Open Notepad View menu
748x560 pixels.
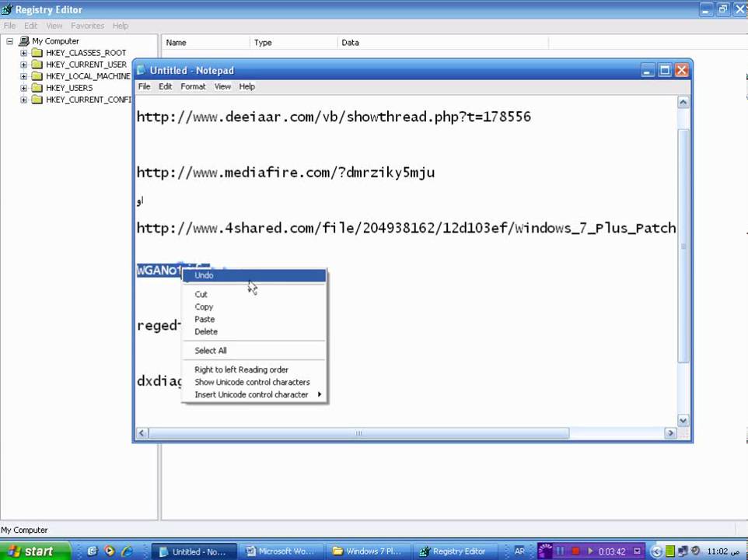(222, 86)
